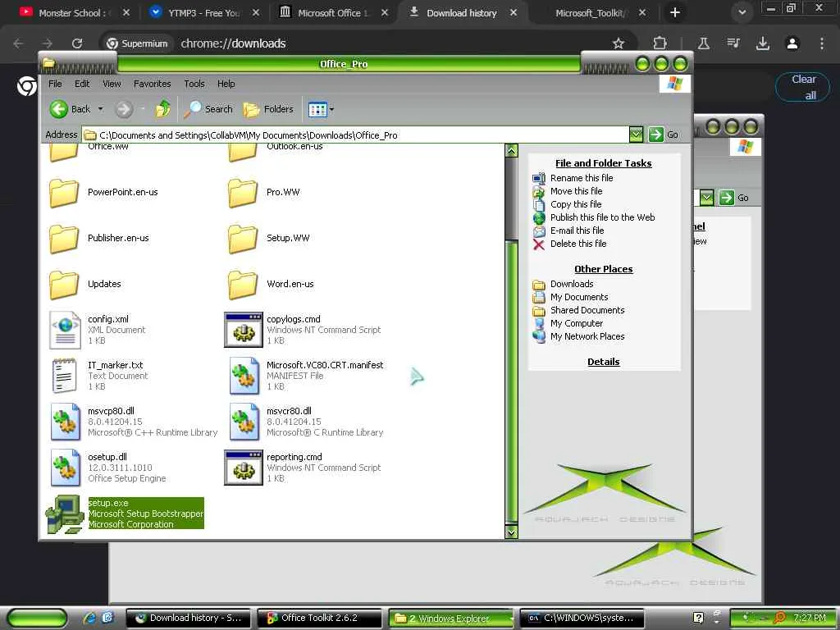The image size is (840, 630).
Task: Open the View menu
Action: point(112,84)
